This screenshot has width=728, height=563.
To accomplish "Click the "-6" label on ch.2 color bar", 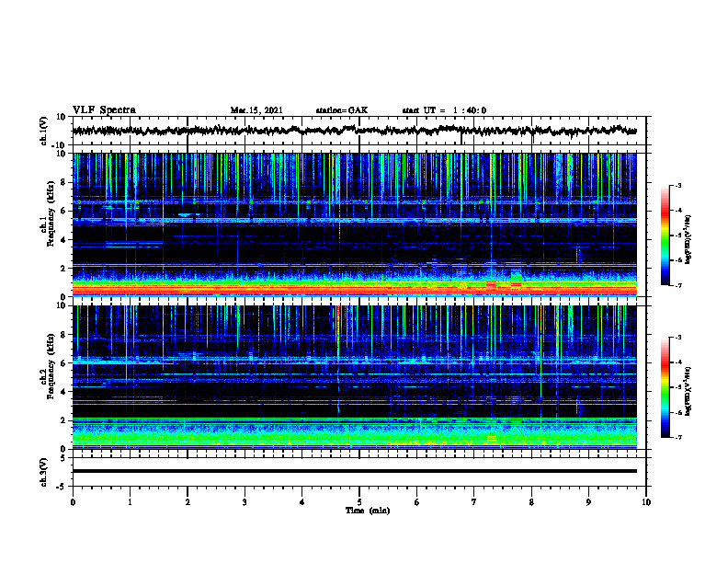I will (677, 412).
